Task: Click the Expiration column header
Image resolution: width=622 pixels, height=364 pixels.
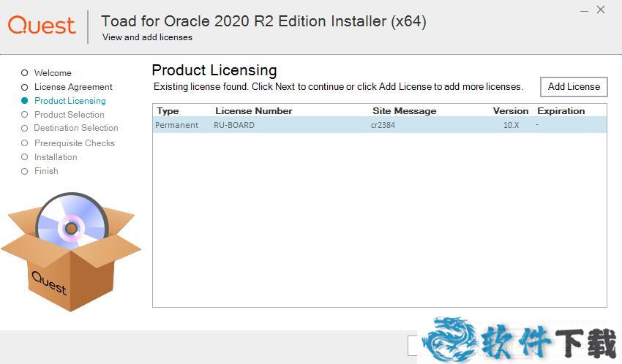Action: [x=561, y=111]
